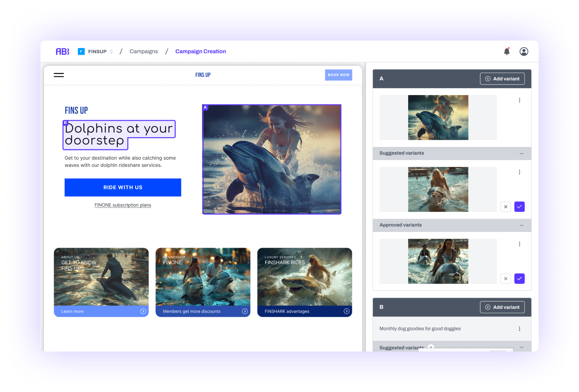Screen dimensions: 579x392
Task: Open the notifications bell
Action: pos(506,51)
